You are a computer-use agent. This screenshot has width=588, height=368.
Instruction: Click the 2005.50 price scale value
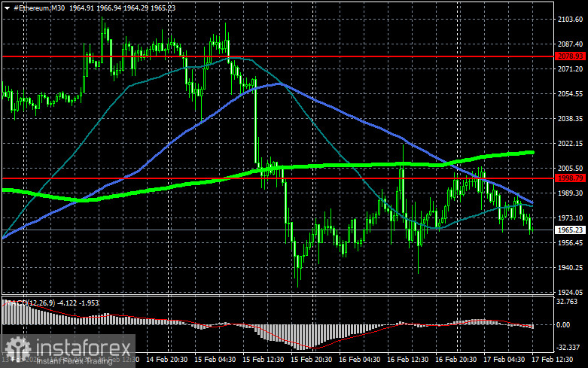point(571,169)
